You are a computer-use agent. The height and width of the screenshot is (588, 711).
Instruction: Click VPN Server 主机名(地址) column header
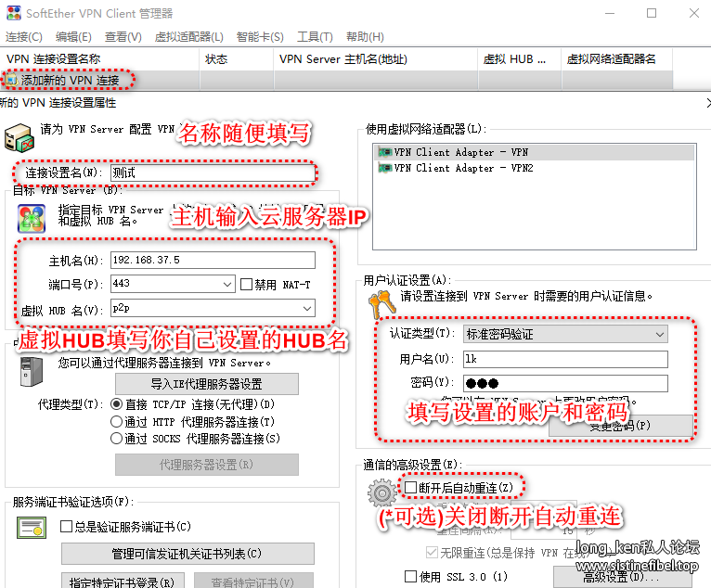point(375,59)
